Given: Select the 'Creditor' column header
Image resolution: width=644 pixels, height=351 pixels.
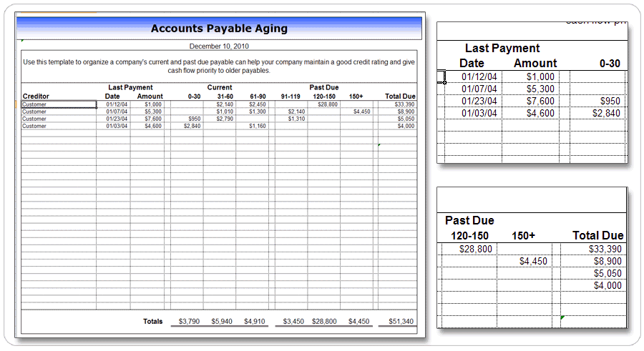Looking at the screenshot, I should click(x=36, y=96).
